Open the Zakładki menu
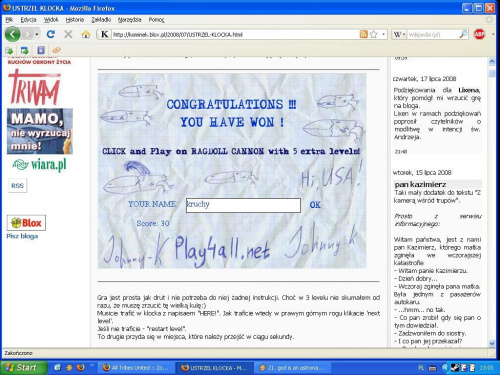The height and width of the screenshot is (375, 500). coord(101,20)
